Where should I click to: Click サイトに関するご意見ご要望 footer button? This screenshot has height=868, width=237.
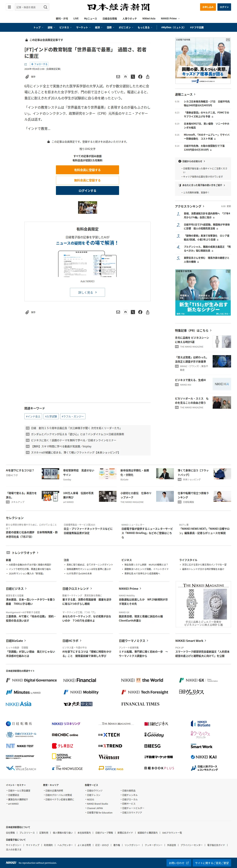click(212, 863)
